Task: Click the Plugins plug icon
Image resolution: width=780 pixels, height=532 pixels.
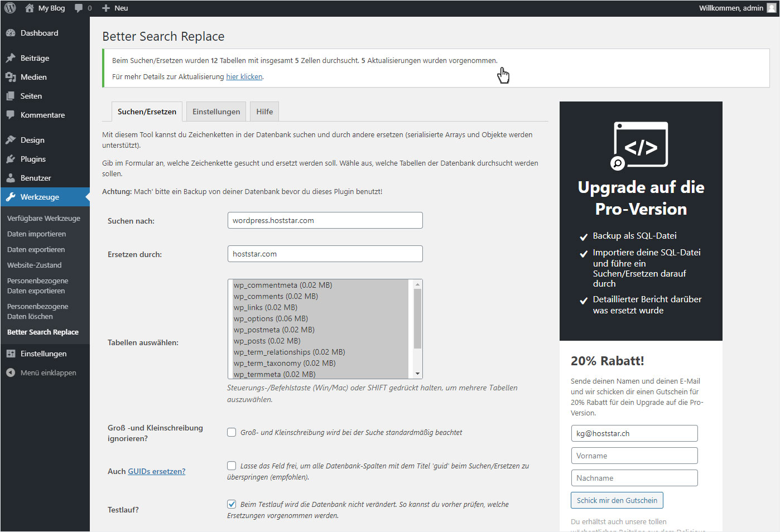Action: pos(11,159)
